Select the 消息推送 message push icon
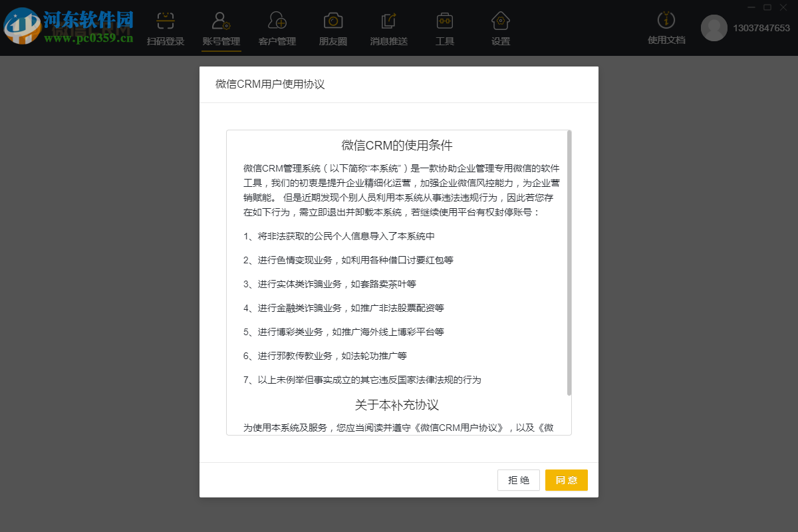 [388, 28]
